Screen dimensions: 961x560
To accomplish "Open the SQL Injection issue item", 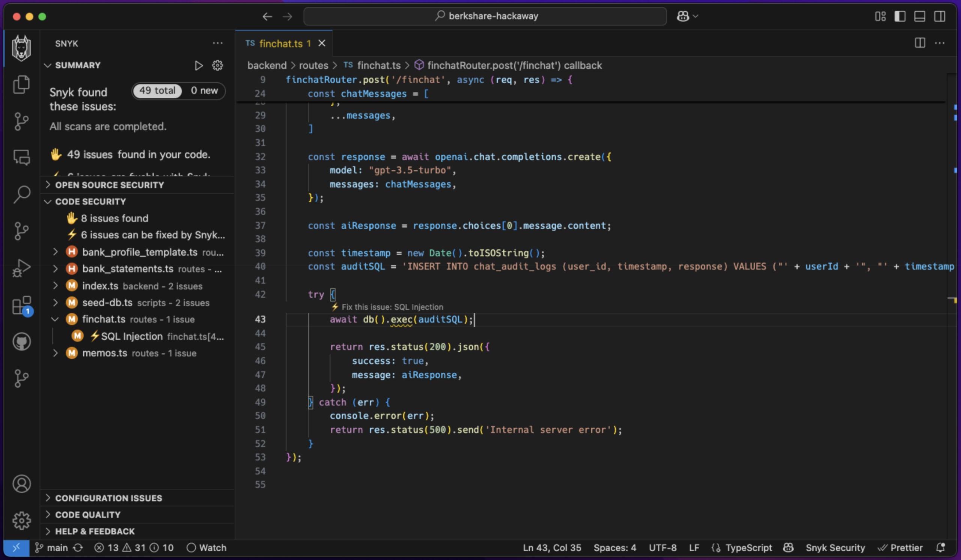I will [149, 336].
